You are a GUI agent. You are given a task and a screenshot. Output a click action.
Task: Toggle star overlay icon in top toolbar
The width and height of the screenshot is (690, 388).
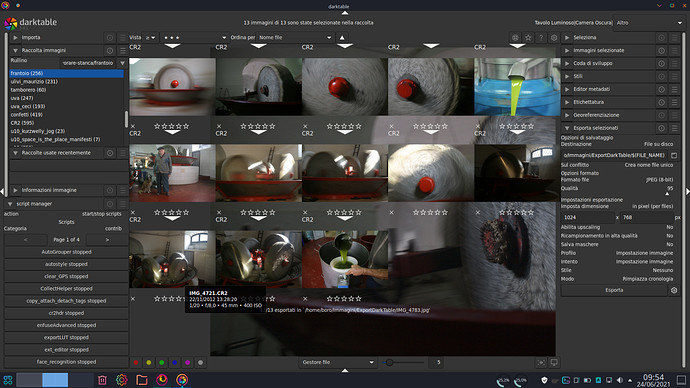tap(528, 38)
